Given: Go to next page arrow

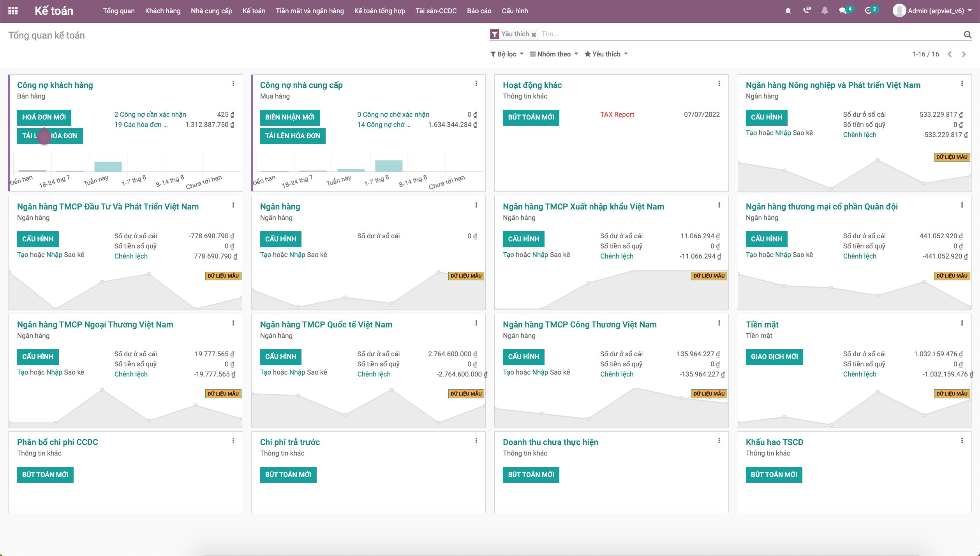Looking at the screenshot, I should pos(964,55).
